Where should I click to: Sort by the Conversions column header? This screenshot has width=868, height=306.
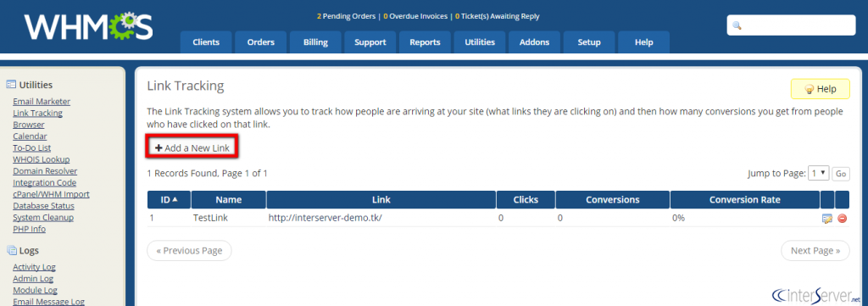[x=613, y=199]
